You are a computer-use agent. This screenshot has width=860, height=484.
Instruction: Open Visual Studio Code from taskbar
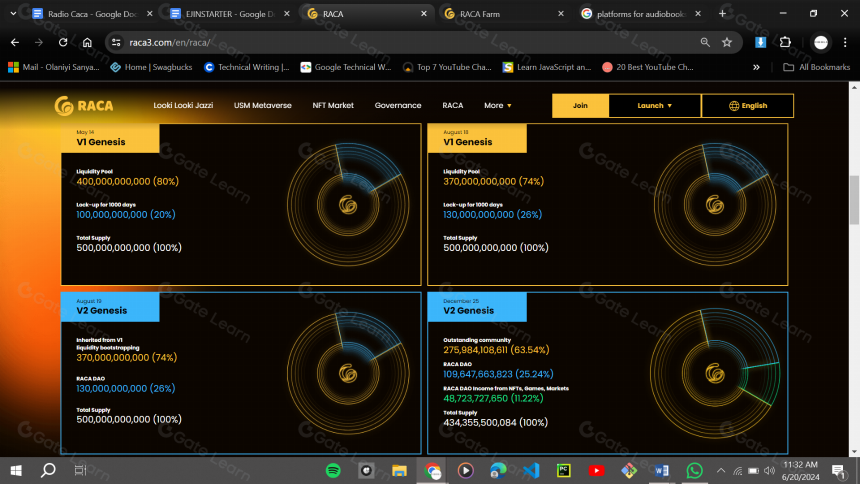coord(531,470)
